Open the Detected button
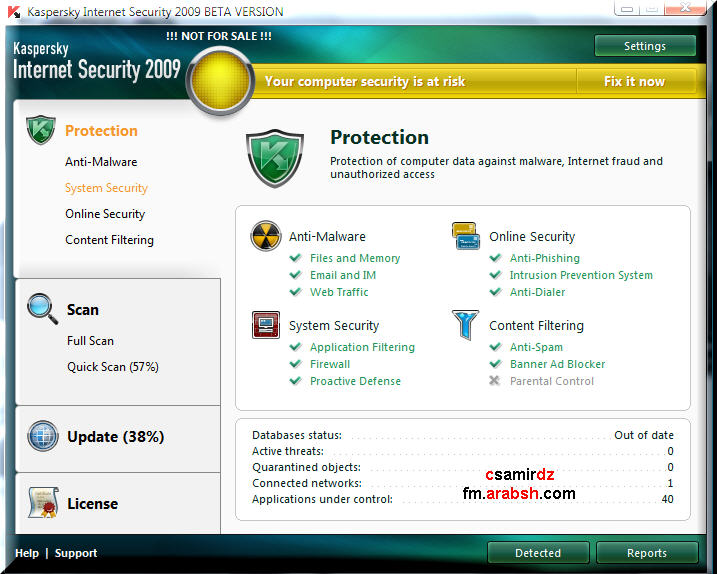 pyautogui.click(x=538, y=553)
